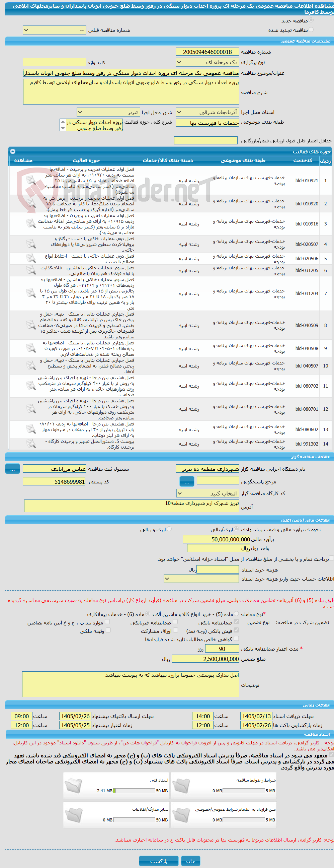Image resolution: width=334 pixels, height=868 pixels.
Task: Toggle the اوراق مشارکت checkbox
Action: 176,630
